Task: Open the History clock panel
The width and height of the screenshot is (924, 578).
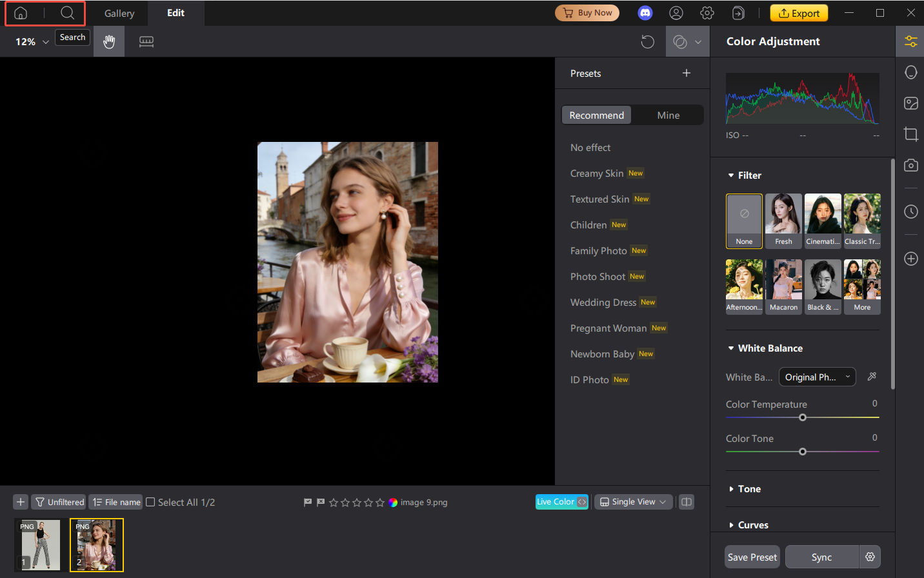Action: (910, 212)
